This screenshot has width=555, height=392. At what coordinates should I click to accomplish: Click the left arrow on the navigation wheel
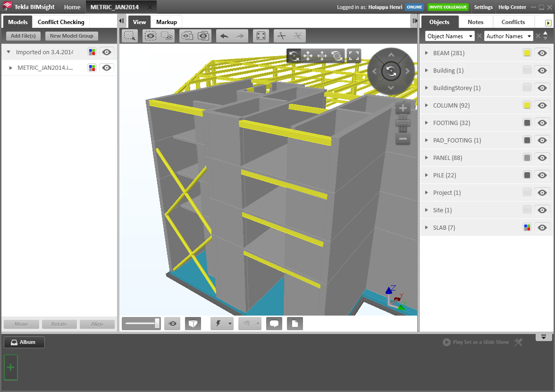pyautogui.click(x=375, y=71)
